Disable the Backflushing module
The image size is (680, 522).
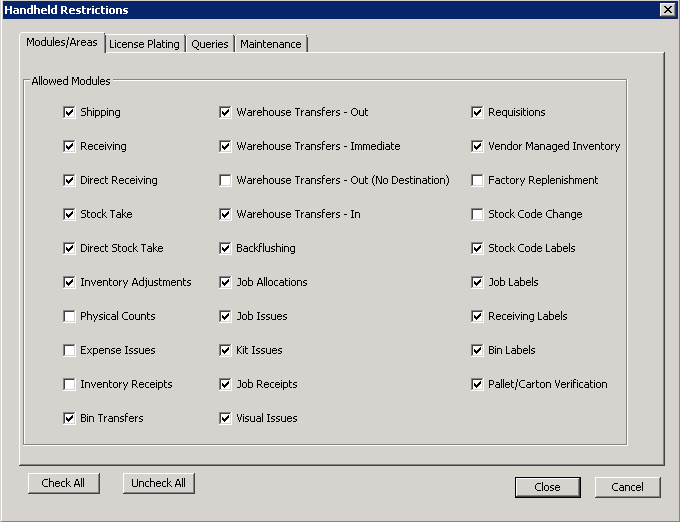pos(225,248)
